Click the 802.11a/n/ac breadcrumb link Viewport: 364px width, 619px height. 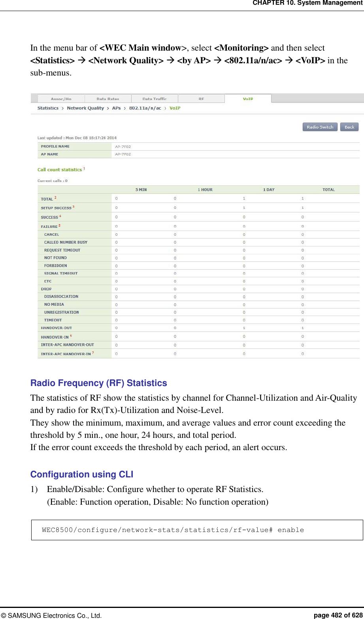tap(144, 108)
